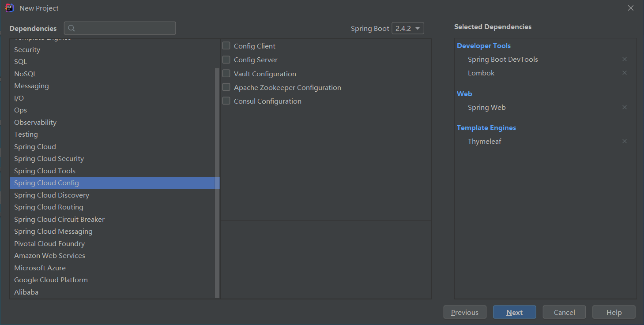Click Developer Tools group heading
Screen dimensions: 644x325
click(x=484, y=46)
